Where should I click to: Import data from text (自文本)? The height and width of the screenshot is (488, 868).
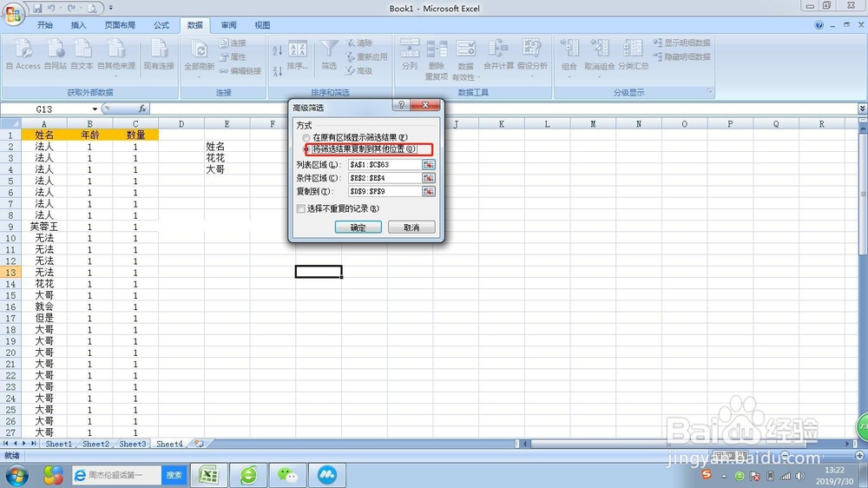[82, 55]
